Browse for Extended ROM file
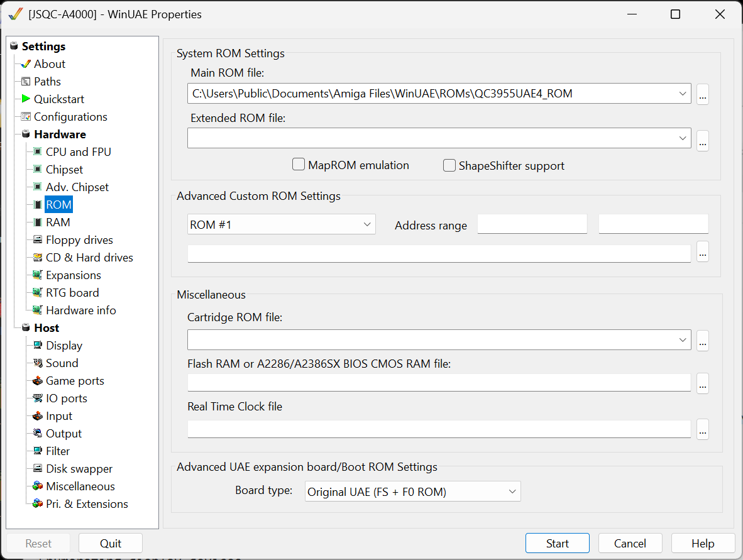 (x=703, y=141)
